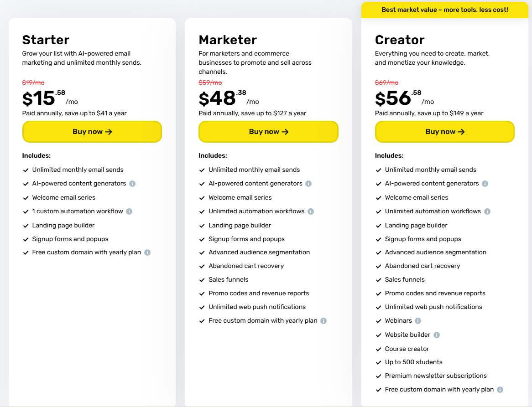Click info icon beside Creator unlimited automation workflows
The height and width of the screenshot is (407, 532).
(487, 211)
